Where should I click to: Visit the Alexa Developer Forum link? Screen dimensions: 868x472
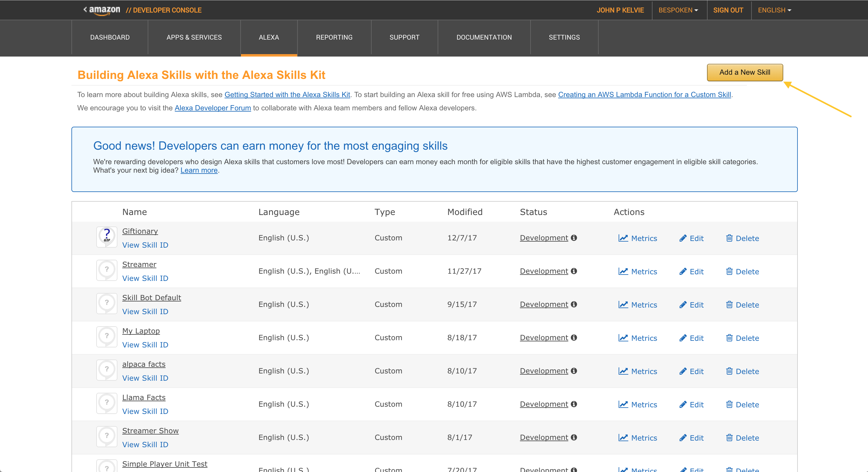tap(213, 108)
